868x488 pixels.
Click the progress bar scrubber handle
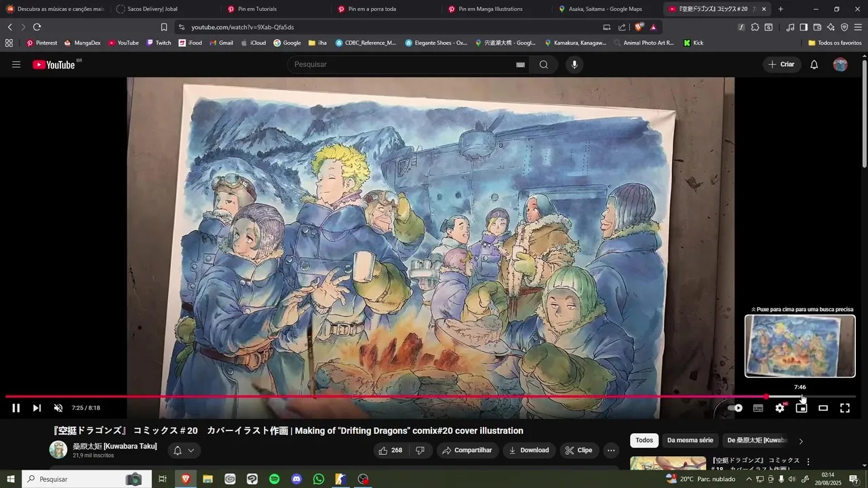coord(766,396)
